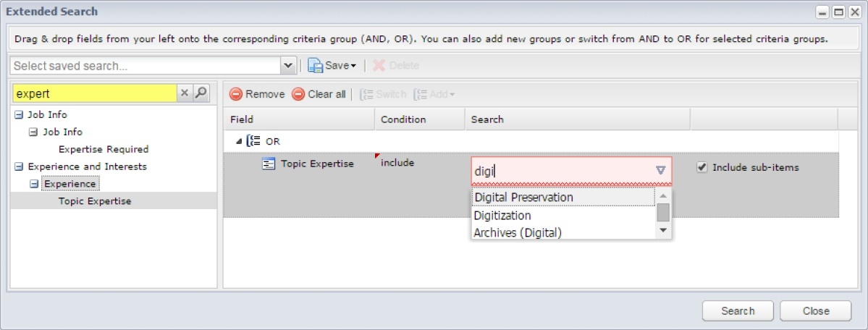868x330 pixels.
Task: Clear the field filter with X icon
Action: click(x=185, y=93)
